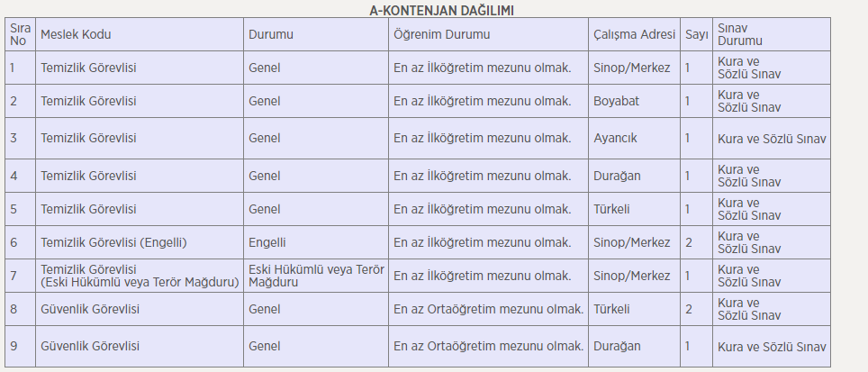
Task: Click the Engelli status cell in row 6
Action: (x=267, y=242)
